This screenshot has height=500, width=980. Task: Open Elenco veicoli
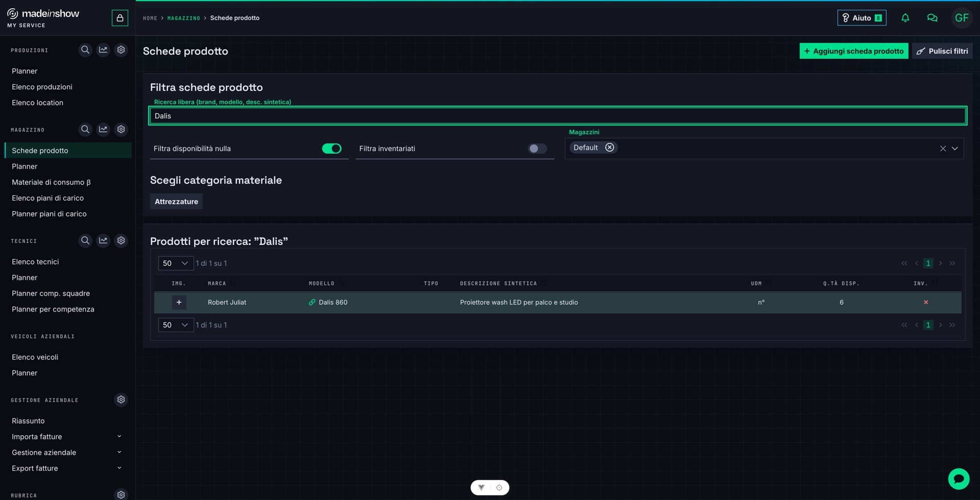click(x=35, y=357)
